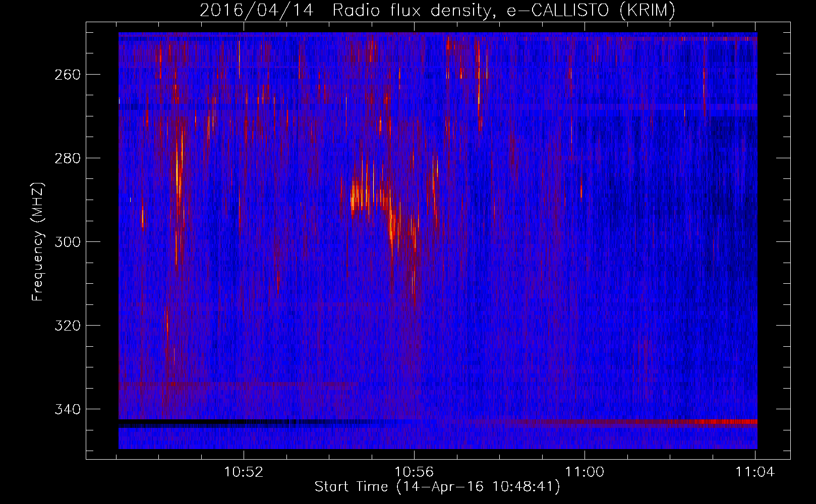Screen dimensions: 816x504
Task: Click the 11:04 time tick label
Action: [755, 472]
